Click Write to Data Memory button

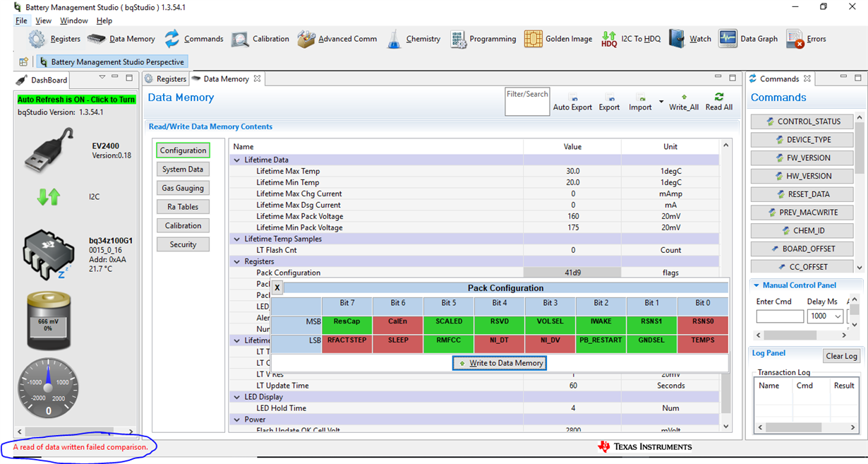pos(500,363)
